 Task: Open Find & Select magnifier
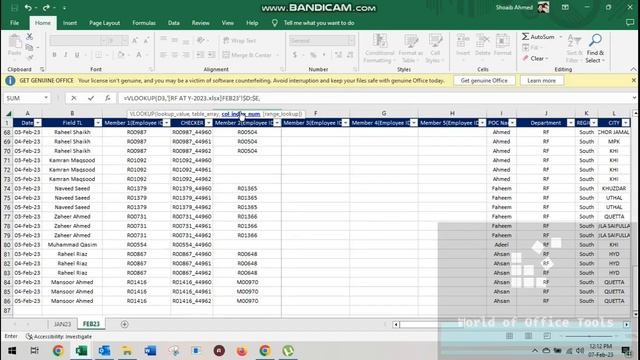(x=595, y=40)
